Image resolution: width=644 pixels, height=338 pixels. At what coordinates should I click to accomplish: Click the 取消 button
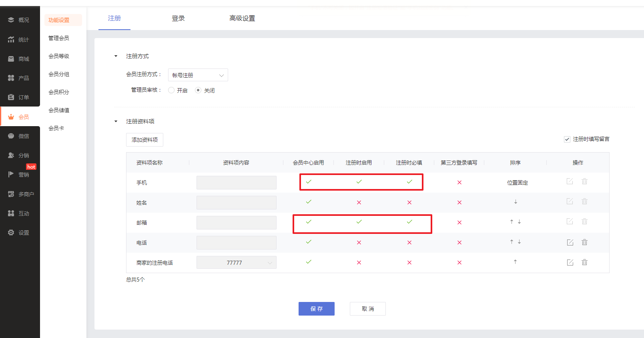(368, 309)
